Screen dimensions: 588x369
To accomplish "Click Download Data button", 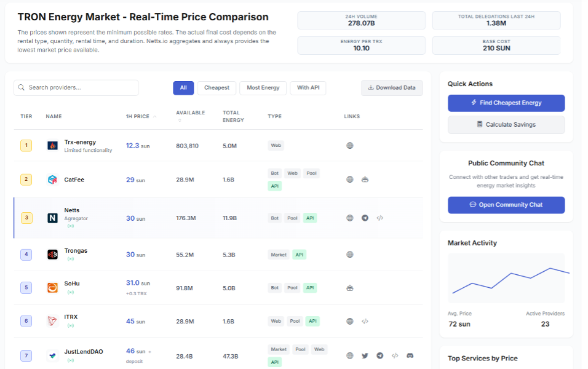I will 392,88.
